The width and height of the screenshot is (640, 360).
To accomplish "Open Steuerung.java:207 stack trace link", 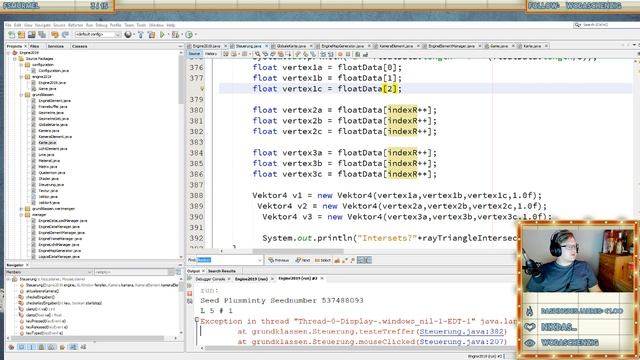I will click(462, 342).
